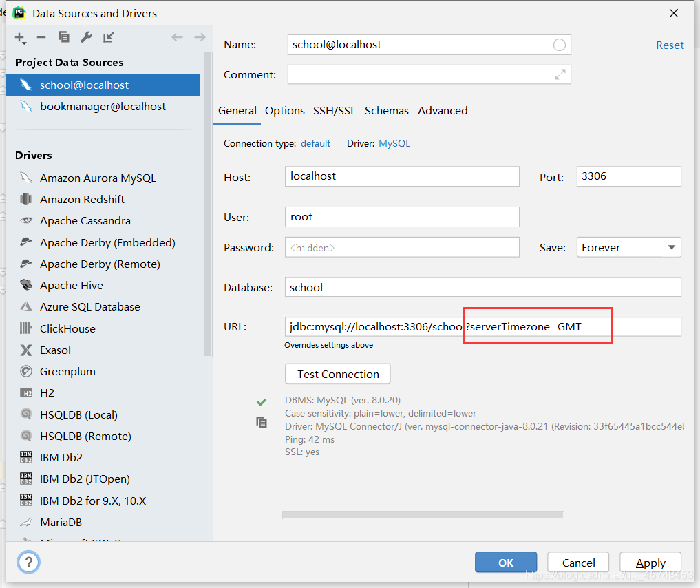Open the Connection type default dropdown link
Image resolution: width=700 pixels, height=588 pixels.
(315, 143)
